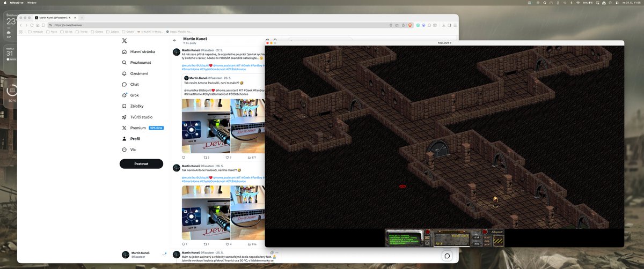Click the back arrow beside Martin Kuneš heading
Image resolution: width=644 pixels, height=269 pixels.
click(175, 40)
